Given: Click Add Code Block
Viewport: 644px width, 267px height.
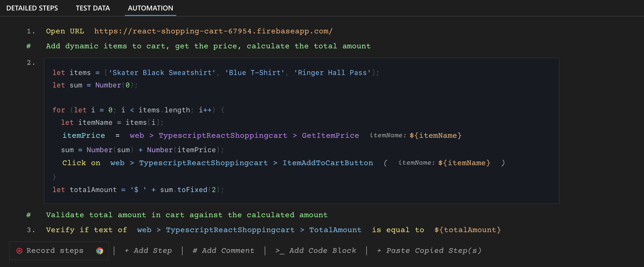Looking at the screenshot, I should coord(322,251).
